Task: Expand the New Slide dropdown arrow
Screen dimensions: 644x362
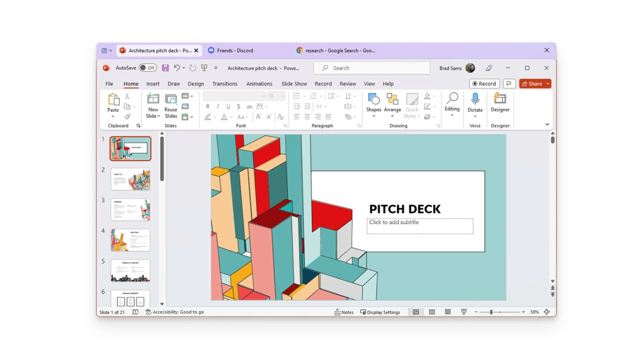Action: pyautogui.click(x=159, y=116)
